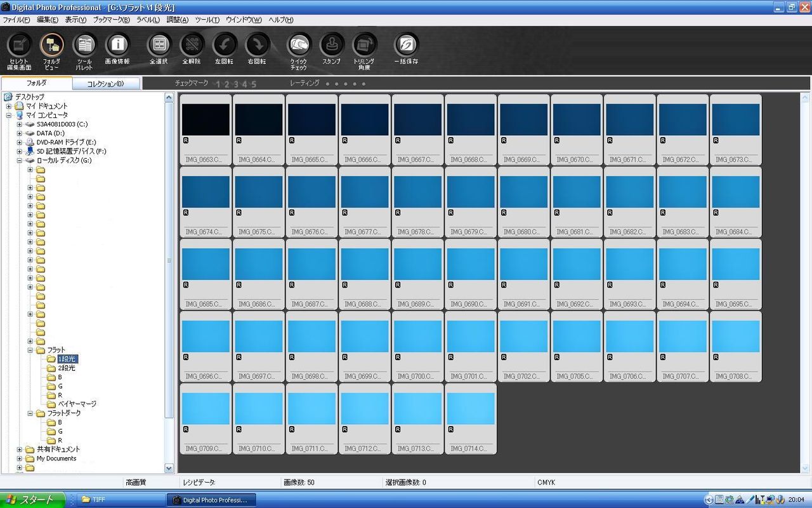Viewport: 812px width, 508px height.
Task: Select the 1段光 folder
Action: [67, 359]
